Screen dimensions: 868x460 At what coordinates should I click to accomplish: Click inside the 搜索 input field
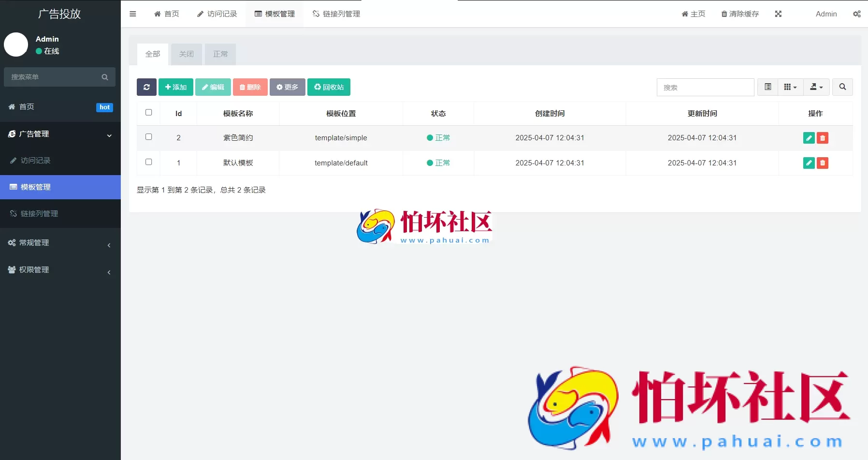[x=705, y=87]
